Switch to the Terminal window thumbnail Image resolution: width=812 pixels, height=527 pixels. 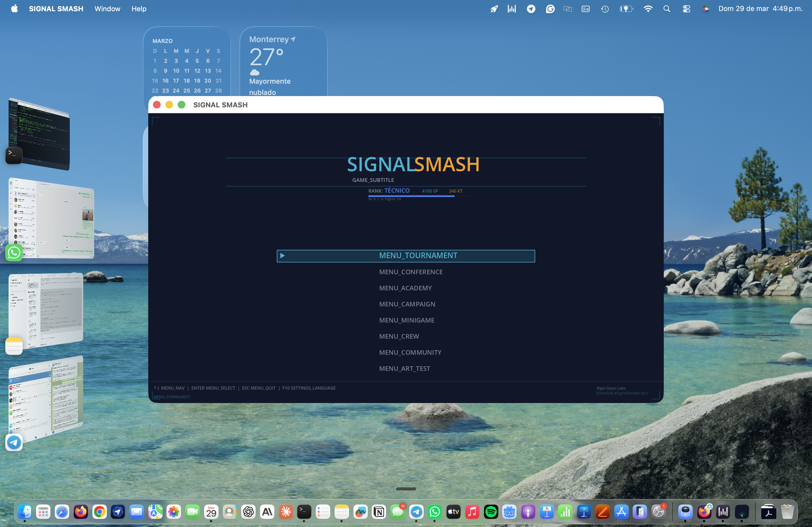click(39, 134)
